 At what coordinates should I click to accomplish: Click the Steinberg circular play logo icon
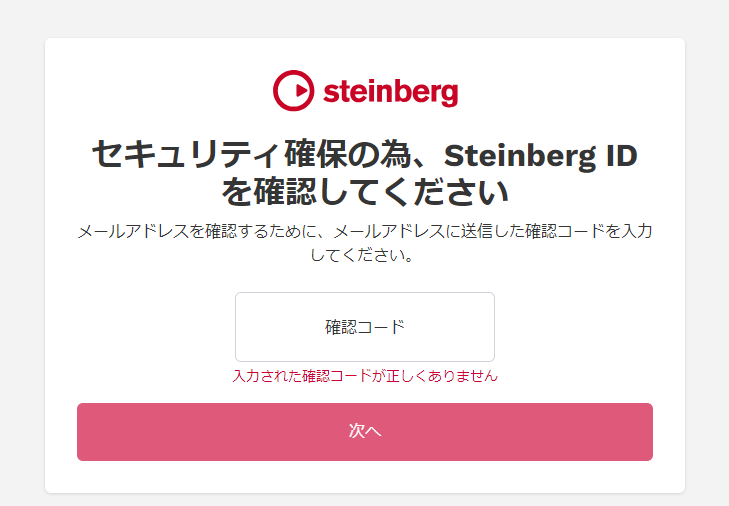(x=293, y=91)
